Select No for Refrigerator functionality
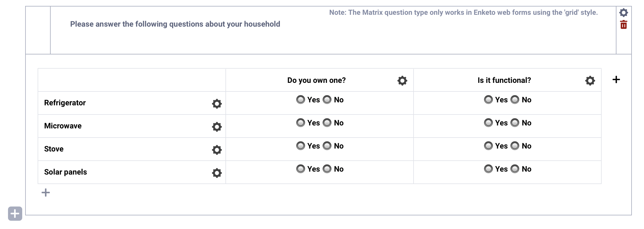The height and width of the screenshot is (229, 644). 515,100
